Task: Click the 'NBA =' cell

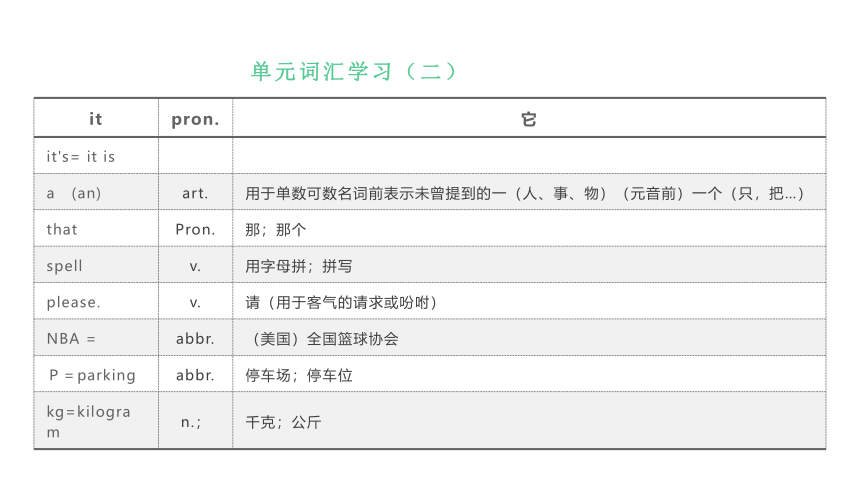Action: coord(96,337)
